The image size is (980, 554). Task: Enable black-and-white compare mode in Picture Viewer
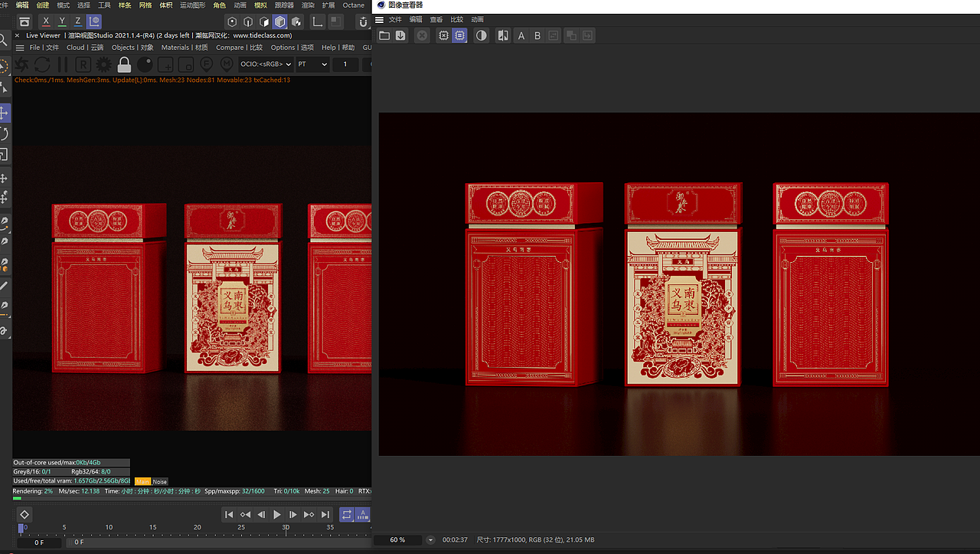click(x=482, y=34)
